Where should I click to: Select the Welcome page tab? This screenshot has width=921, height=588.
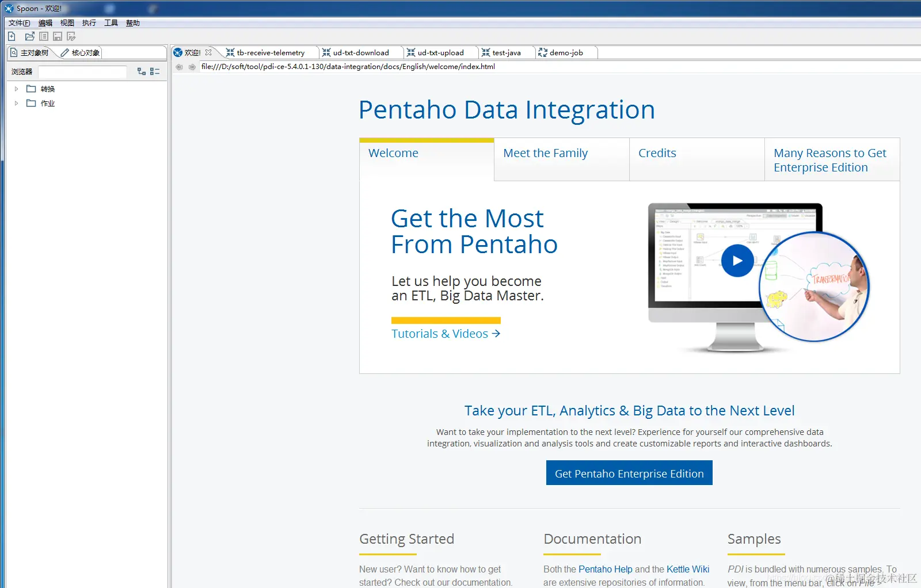[x=427, y=159]
